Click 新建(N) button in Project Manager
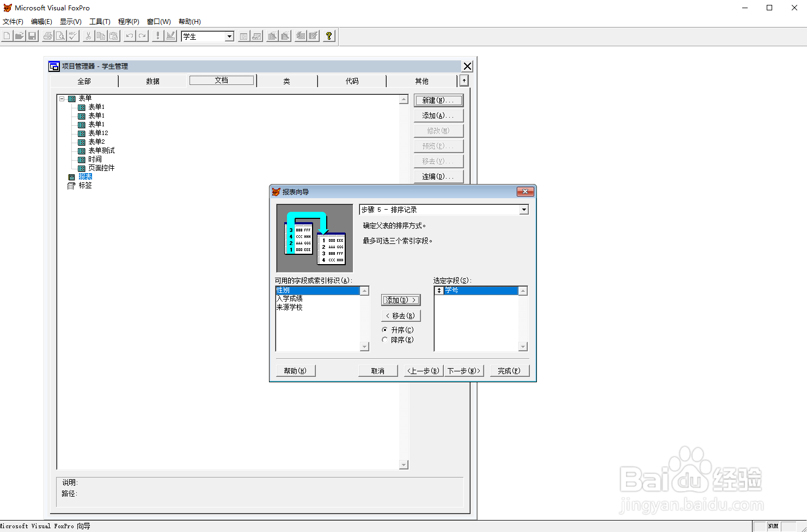This screenshot has height=532, width=807. [x=438, y=100]
